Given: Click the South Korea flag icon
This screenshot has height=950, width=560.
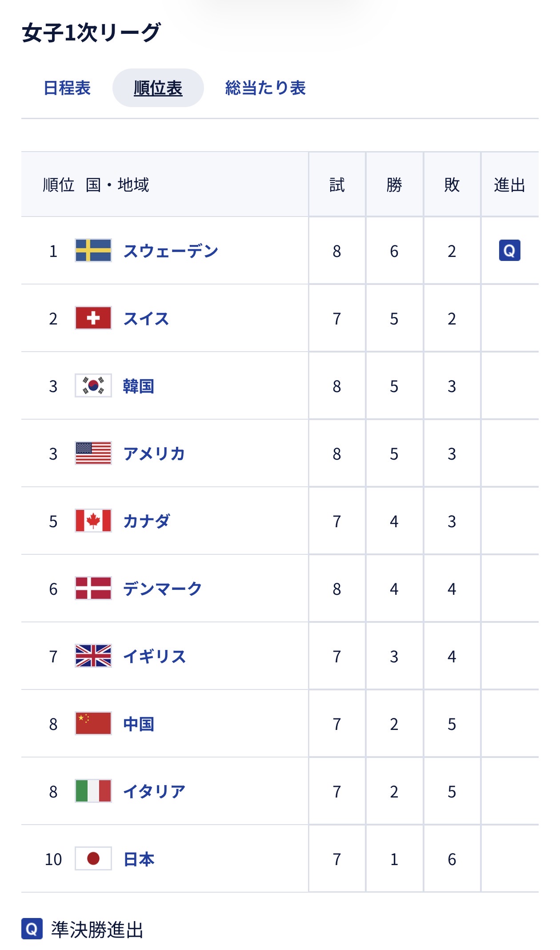Looking at the screenshot, I should point(93,385).
